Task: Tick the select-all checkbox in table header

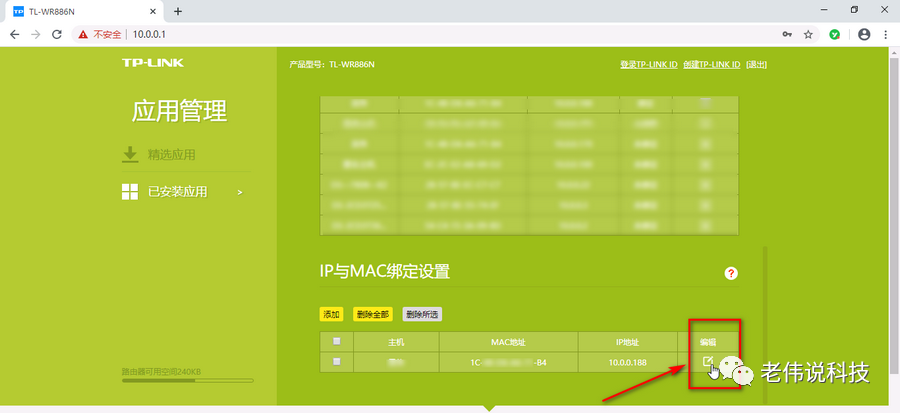Action: click(337, 341)
